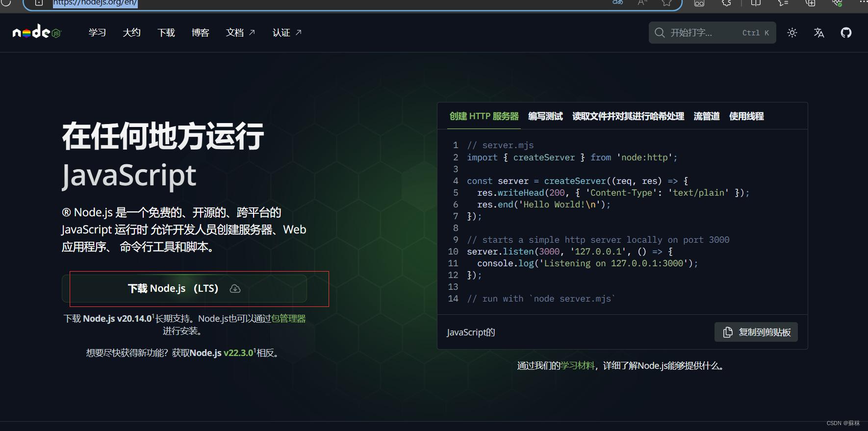Open the 大约 nav link
The width and height of the screenshot is (868, 431).
[x=131, y=32]
